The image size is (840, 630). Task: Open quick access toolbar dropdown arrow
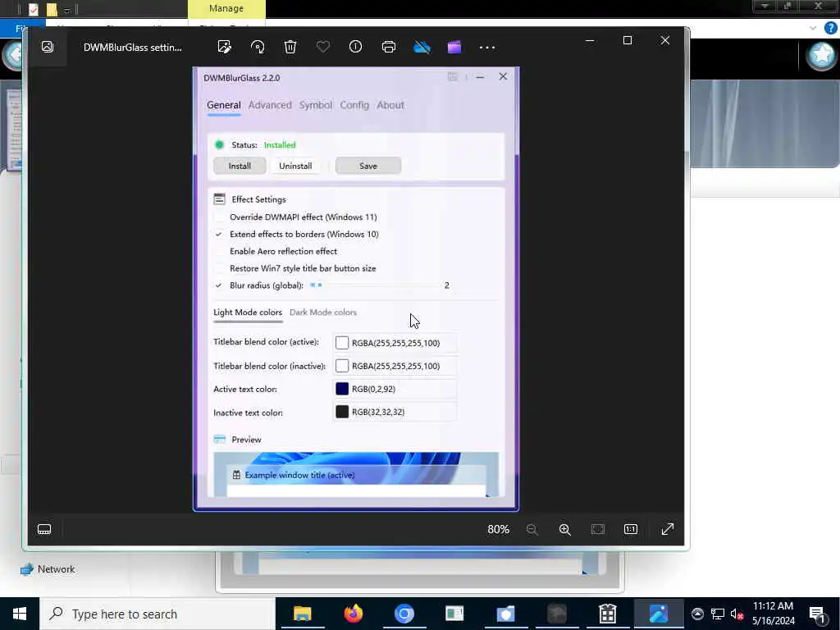point(67,10)
